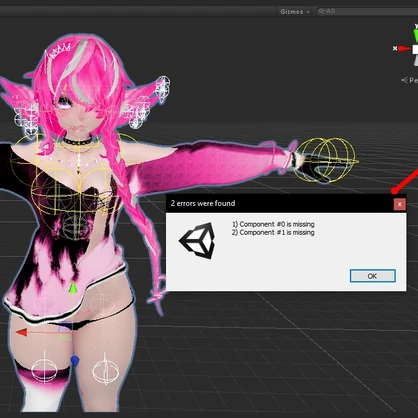The height and width of the screenshot is (418, 418).
Task: Select the red X-axis cone on orientation gizmo
Action: (x=405, y=49)
